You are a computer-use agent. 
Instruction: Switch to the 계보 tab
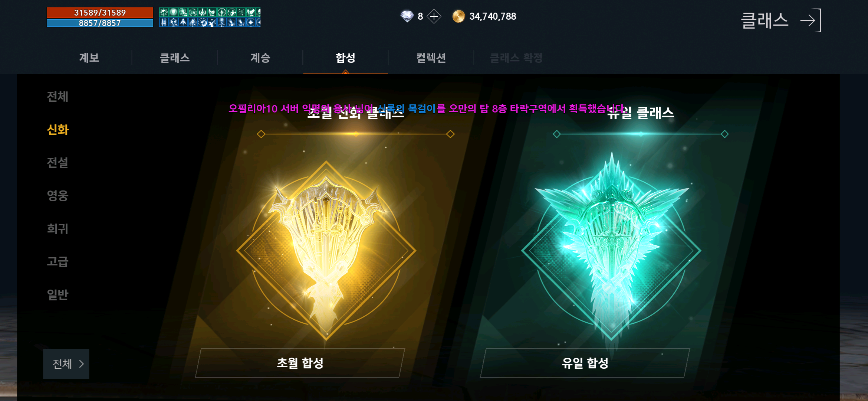89,58
